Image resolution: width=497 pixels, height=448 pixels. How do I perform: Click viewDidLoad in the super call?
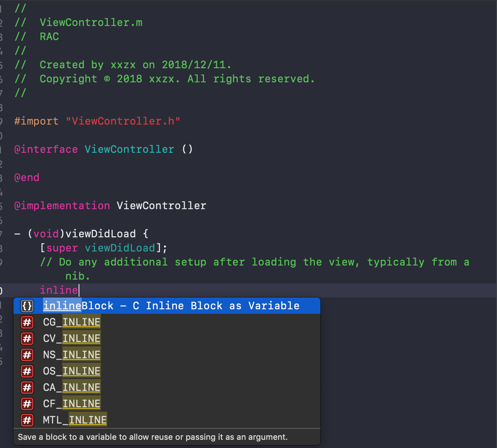pyautogui.click(x=120, y=248)
